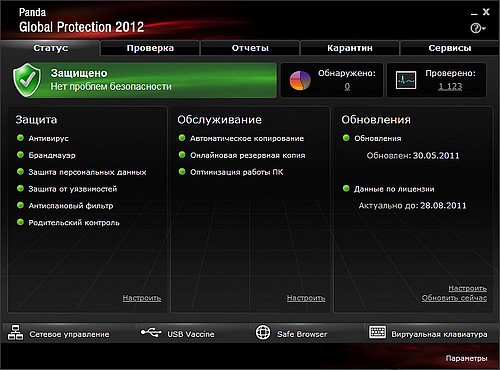Click the globe Safe Browser icon
The height and width of the screenshot is (370, 500).
click(x=263, y=332)
